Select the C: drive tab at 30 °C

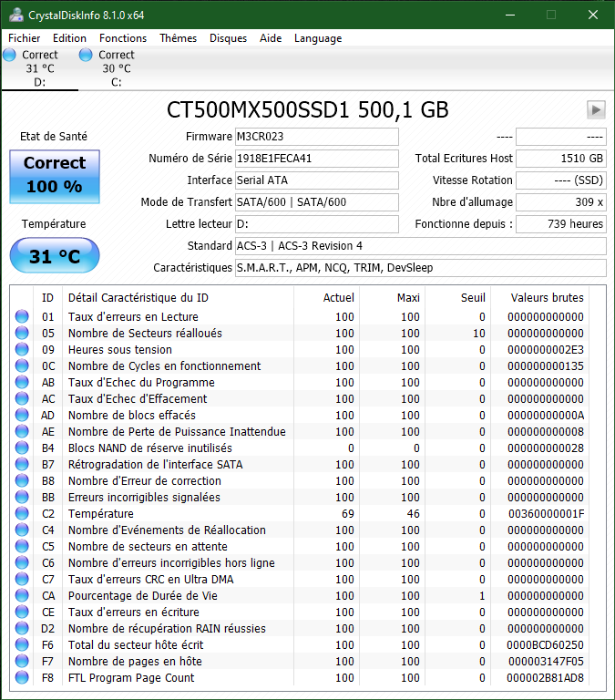pos(116,68)
